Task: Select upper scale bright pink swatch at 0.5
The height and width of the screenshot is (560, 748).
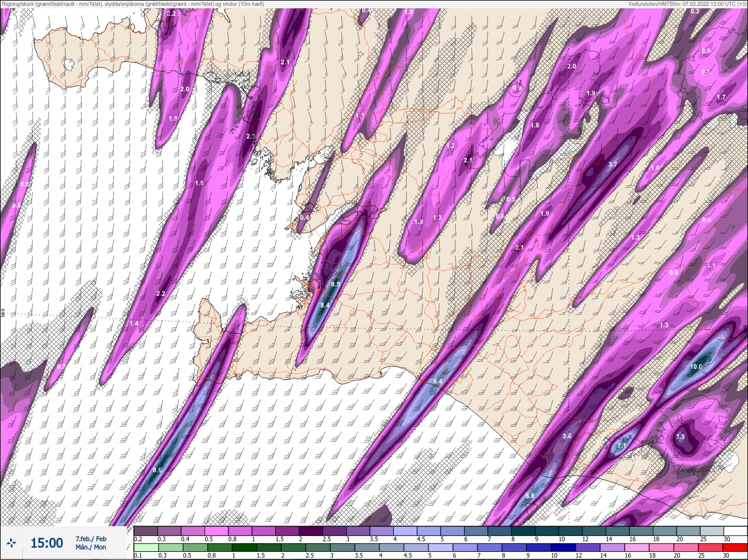Action: tap(217, 531)
